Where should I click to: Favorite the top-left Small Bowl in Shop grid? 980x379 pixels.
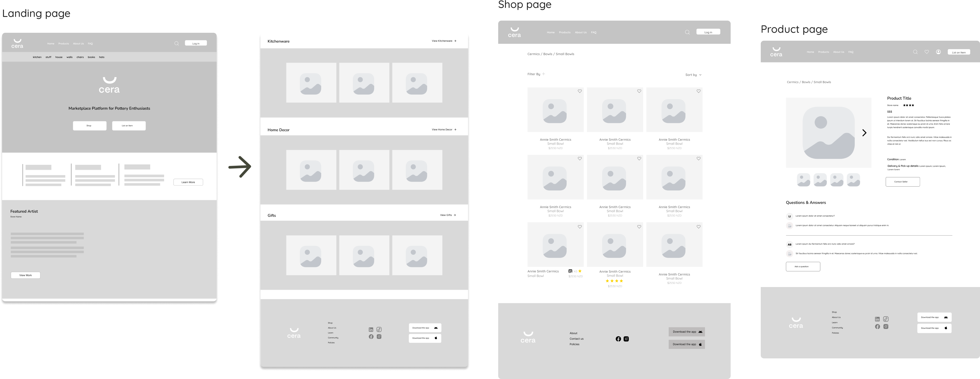coord(580,91)
